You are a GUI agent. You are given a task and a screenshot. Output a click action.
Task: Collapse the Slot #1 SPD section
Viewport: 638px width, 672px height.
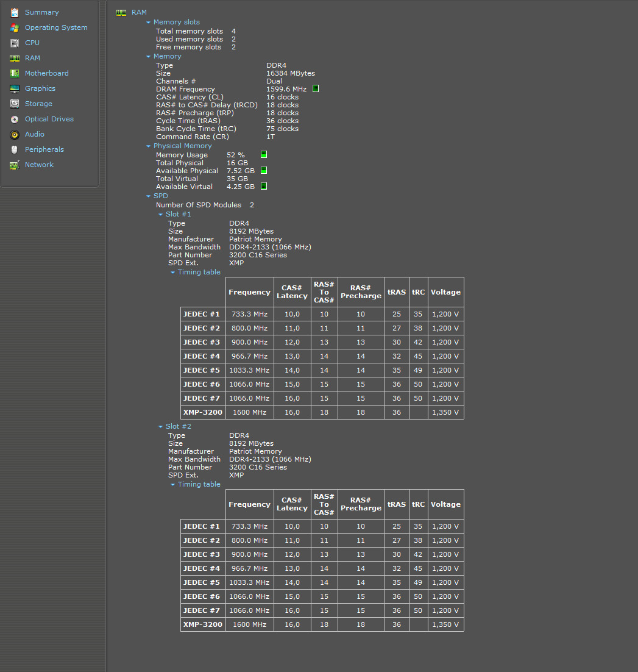click(x=160, y=215)
